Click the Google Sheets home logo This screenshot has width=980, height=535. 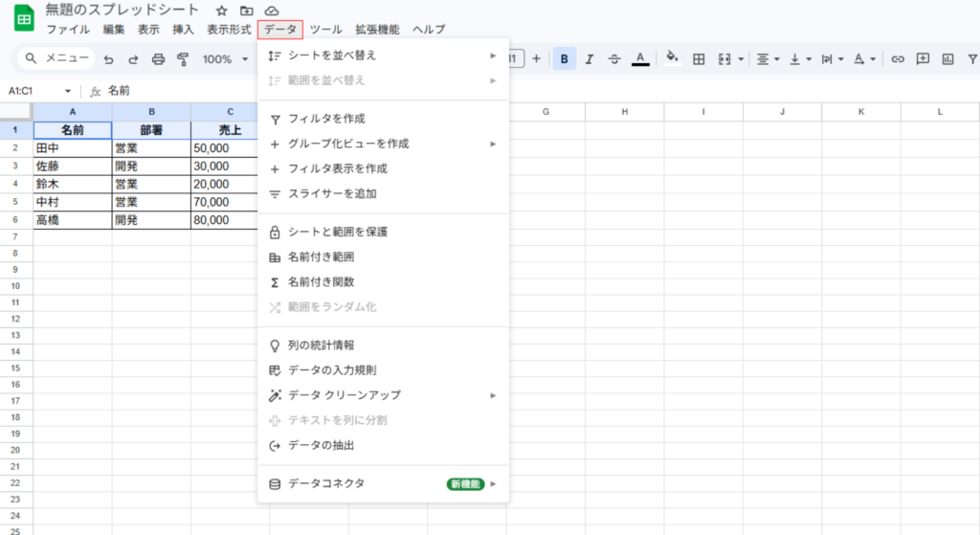[24, 19]
